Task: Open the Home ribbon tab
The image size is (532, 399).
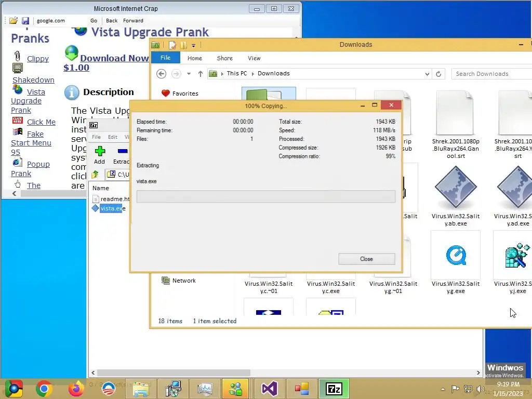Action: [x=195, y=58]
